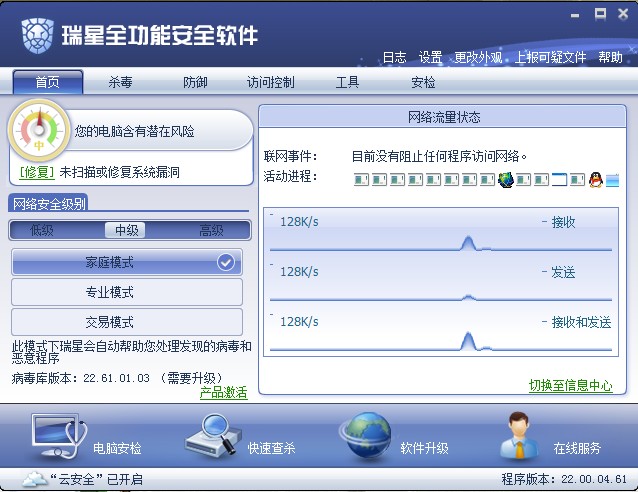Click the risk level gauge dial
638x492 pixels.
39,131
